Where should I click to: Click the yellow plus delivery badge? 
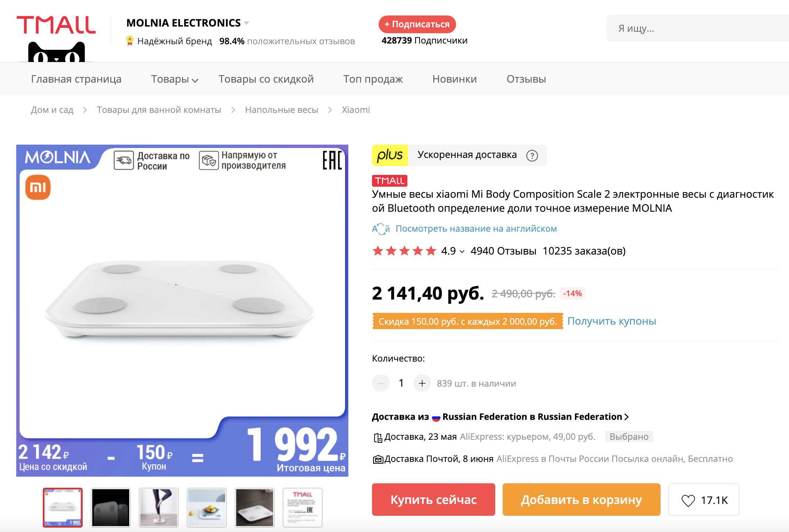click(x=390, y=155)
